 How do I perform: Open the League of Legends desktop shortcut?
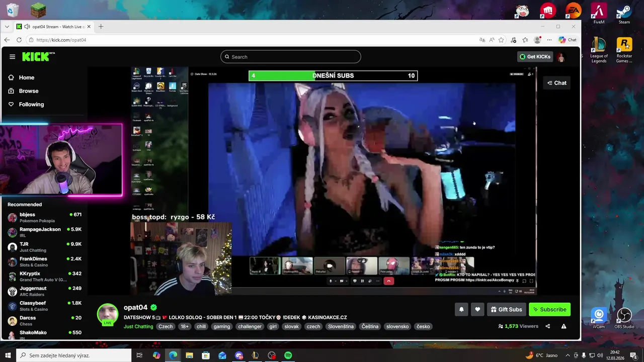coord(599,50)
